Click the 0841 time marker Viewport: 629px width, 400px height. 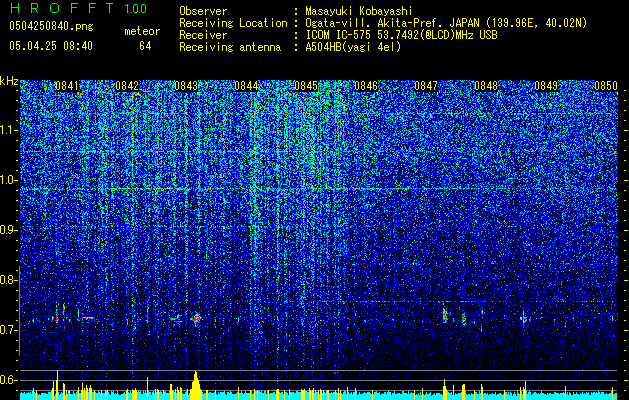pyautogui.click(x=67, y=86)
